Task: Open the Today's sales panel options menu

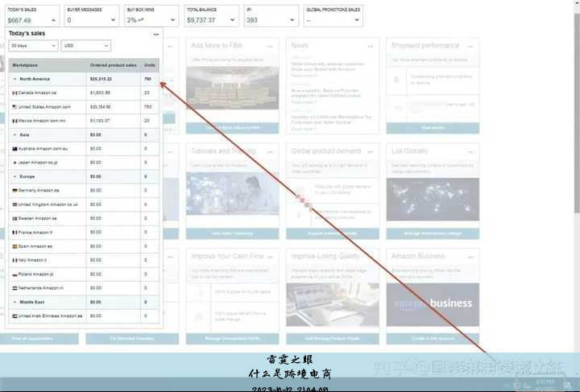Action: point(155,34)
